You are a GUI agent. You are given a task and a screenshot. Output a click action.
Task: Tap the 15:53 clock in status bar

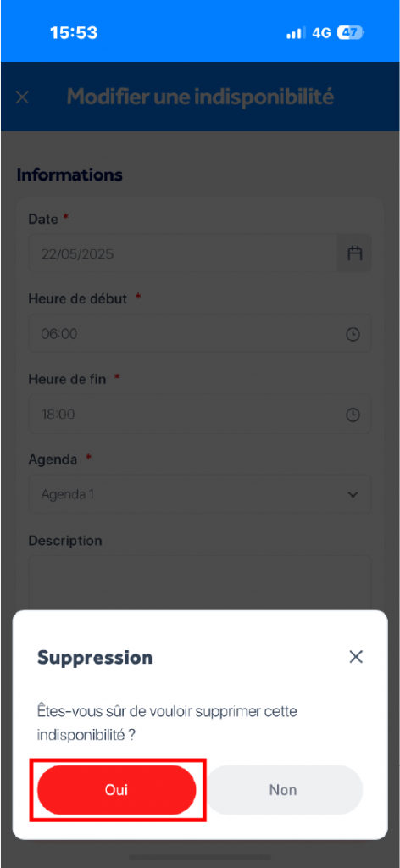pos(74,33)
